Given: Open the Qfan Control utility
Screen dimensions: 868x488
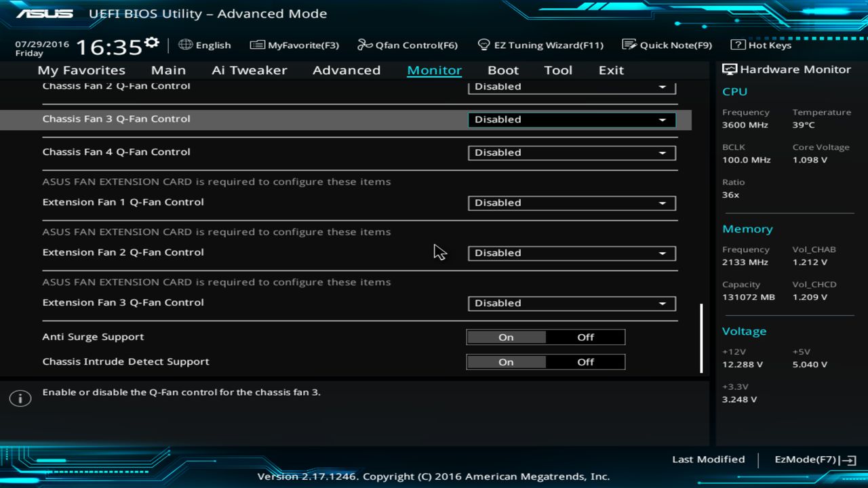Looking at the screenshot, I should click(407, 45).
